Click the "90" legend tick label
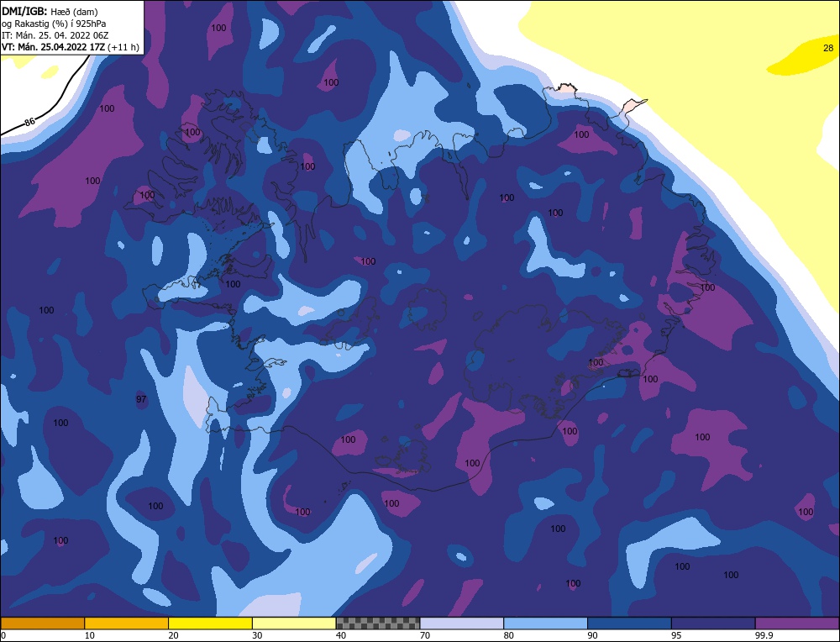Screen dimensions: 840x642 [x=592, y=635]
